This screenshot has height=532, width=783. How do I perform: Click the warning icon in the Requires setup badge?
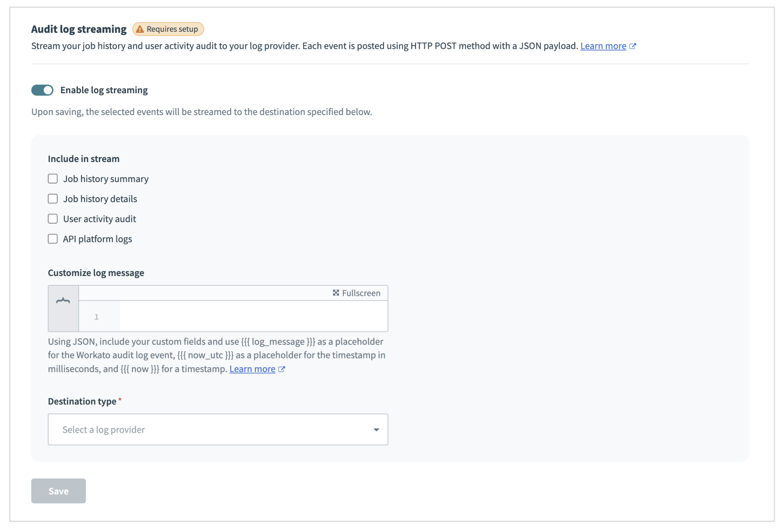tap(140, 29)
